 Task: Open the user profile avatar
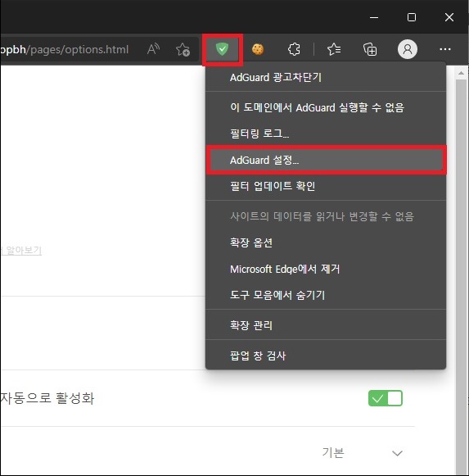pyautogui.click(x=408, y=49)
